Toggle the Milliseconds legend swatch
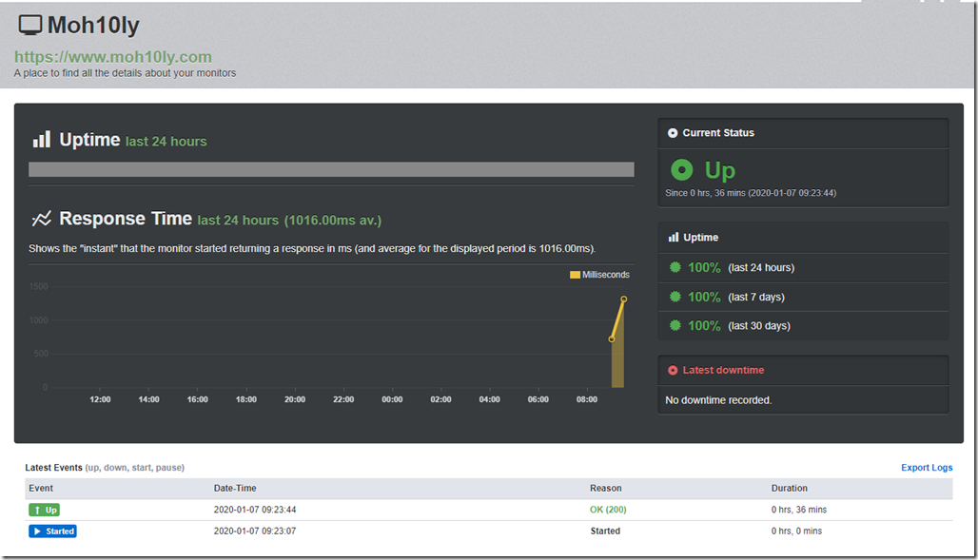 click(575, 275)
